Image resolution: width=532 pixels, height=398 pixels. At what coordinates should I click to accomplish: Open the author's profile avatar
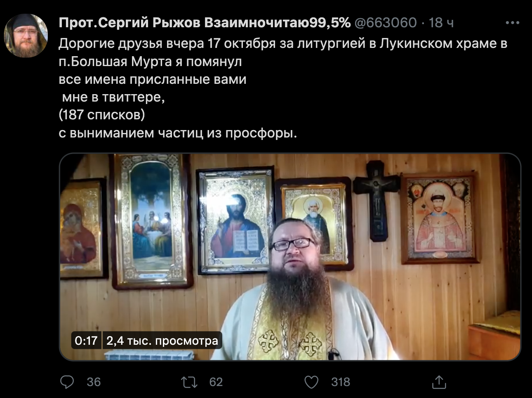tap(26, 36)
